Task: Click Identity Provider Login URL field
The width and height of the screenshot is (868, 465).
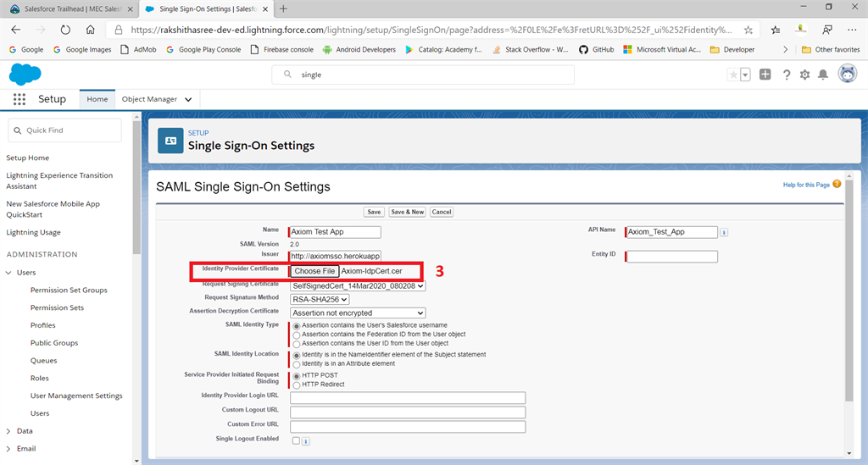Action: [x=408, y=398]
